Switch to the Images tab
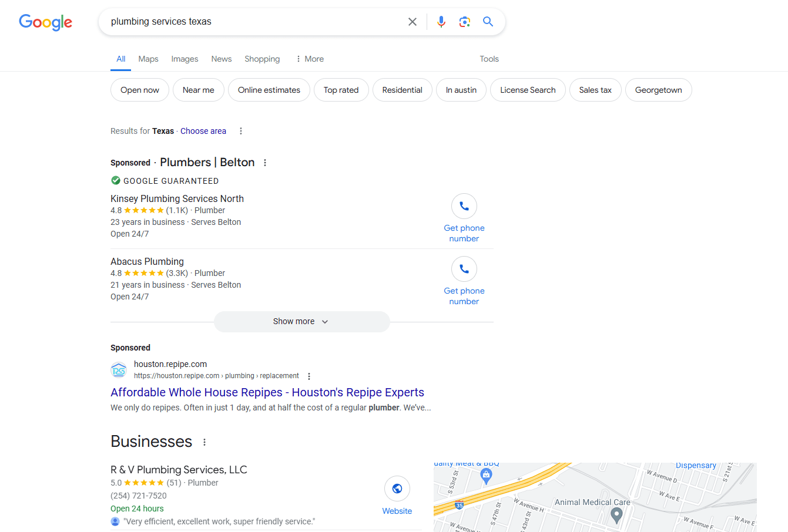Viewport: 788px width, 532px height. (185, 59)
